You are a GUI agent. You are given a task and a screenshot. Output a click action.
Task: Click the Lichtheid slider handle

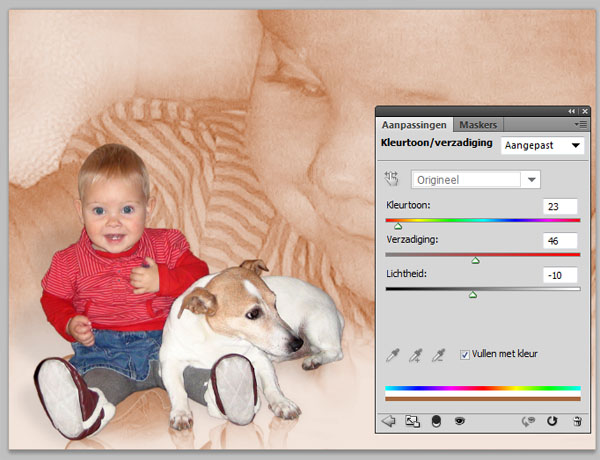point(473,295)
